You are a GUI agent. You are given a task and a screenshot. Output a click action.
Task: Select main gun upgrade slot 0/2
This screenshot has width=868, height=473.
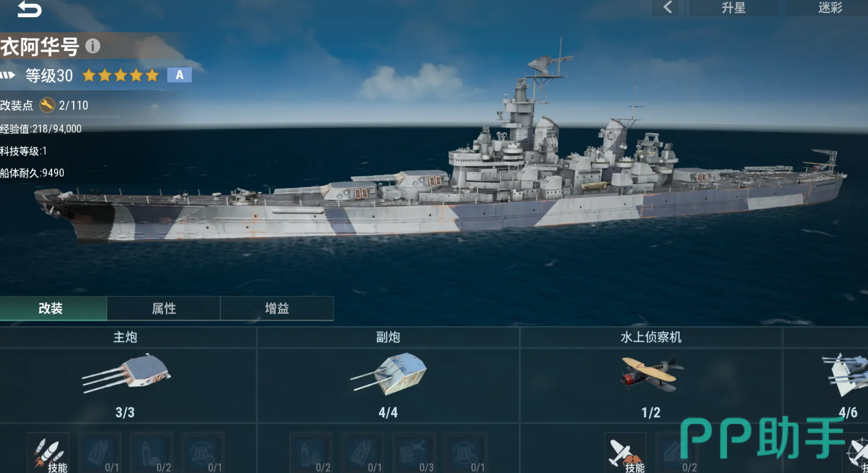(151, 453)
